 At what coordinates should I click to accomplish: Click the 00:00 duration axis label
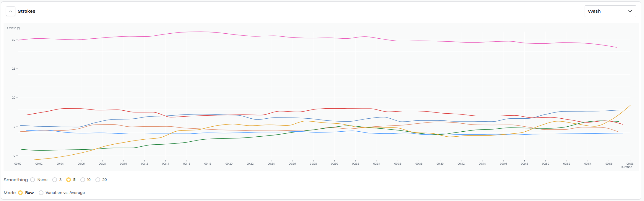point(18,164)
